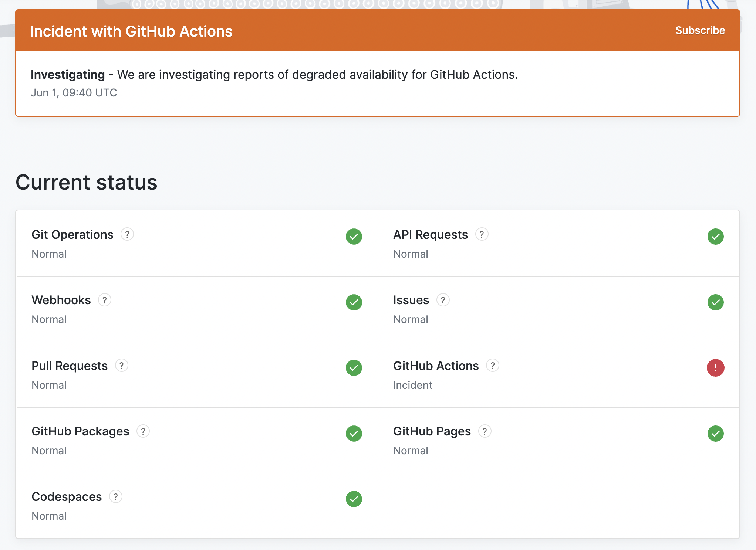Click the green check for API Requests
Image resolution: width=756 pixels, height=550 pixels.
(x=716, y=237)
